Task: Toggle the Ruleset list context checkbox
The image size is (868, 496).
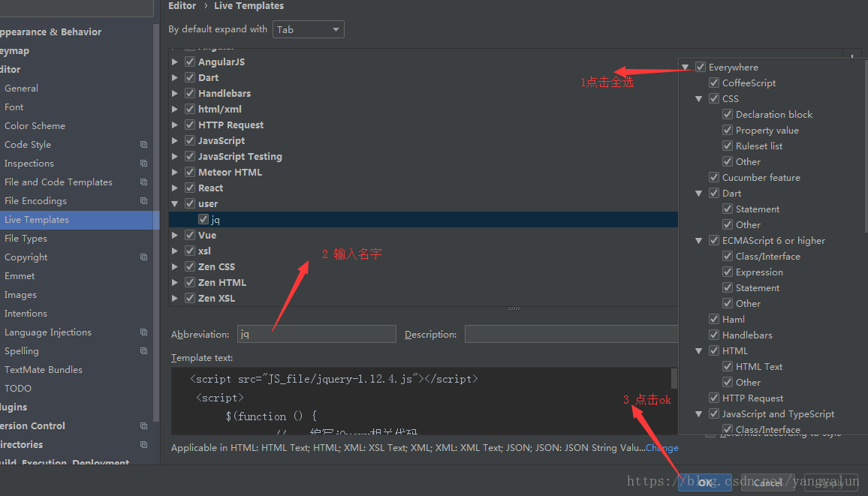Action: pyautogui.click(x=728, y=146)
